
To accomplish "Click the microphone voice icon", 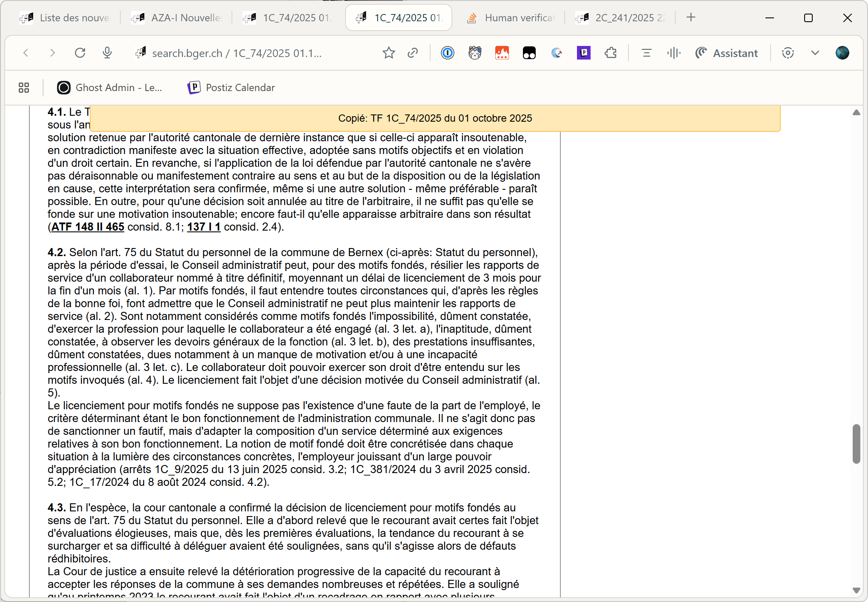I will coord(107,53).
